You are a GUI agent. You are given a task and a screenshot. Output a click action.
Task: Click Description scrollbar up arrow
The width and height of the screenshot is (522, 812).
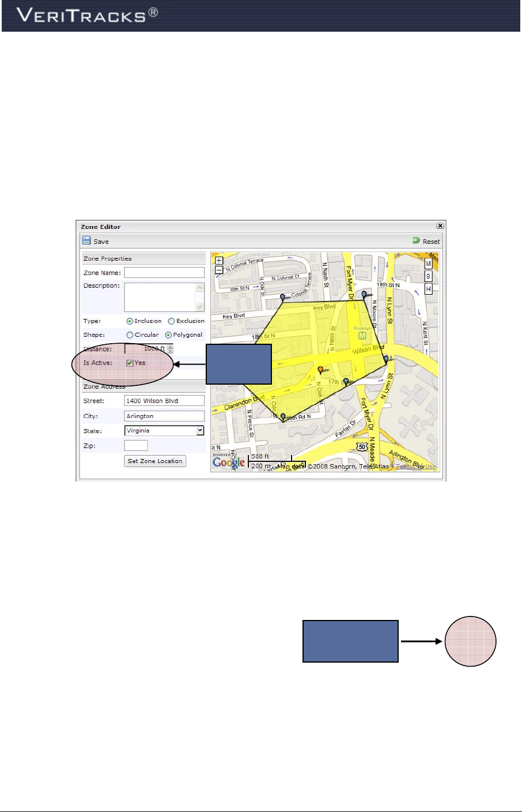point(200,287)
